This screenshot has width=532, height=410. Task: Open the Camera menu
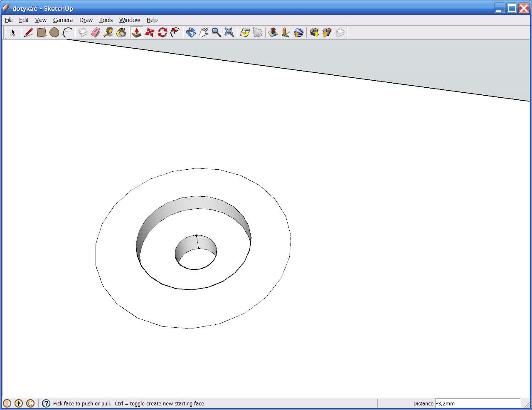point(63,20)
